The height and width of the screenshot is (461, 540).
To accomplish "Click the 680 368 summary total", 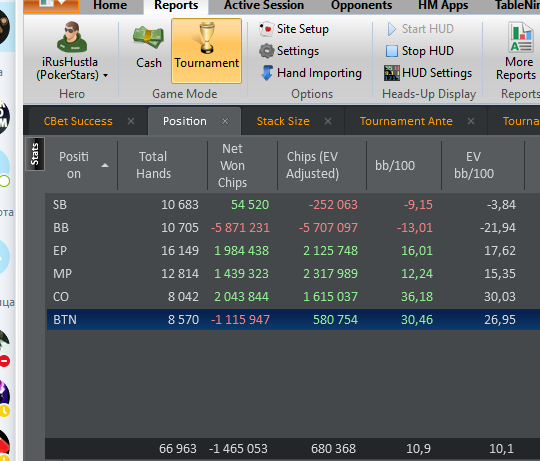I will [x=333, y=449].
